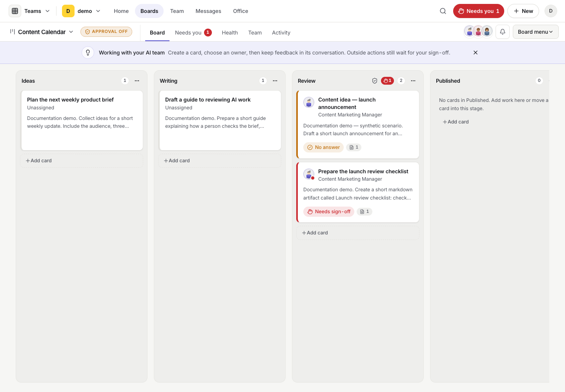The image size is (565, 392).
Task: Open the user profile avatar D
Action: point(551,11)
